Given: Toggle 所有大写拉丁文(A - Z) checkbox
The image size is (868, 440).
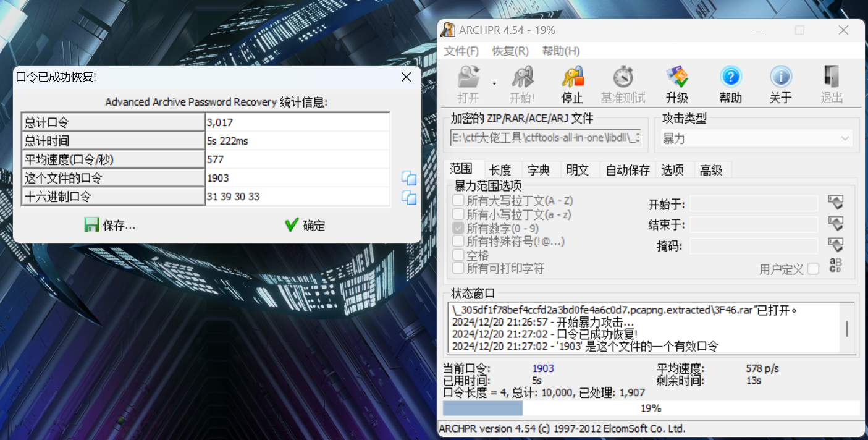Looking at the screenshot, I should 458,200.
